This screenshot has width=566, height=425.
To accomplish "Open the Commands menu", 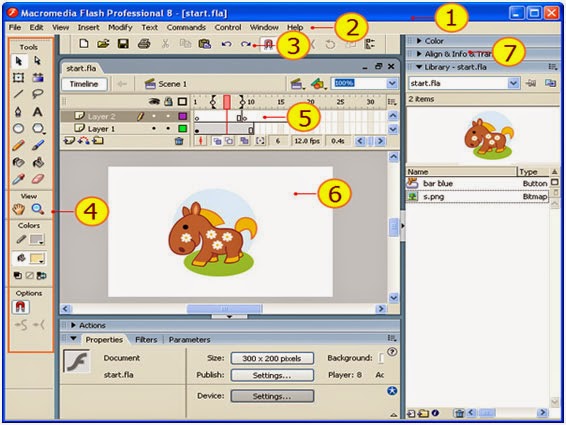I will (186, 27).
